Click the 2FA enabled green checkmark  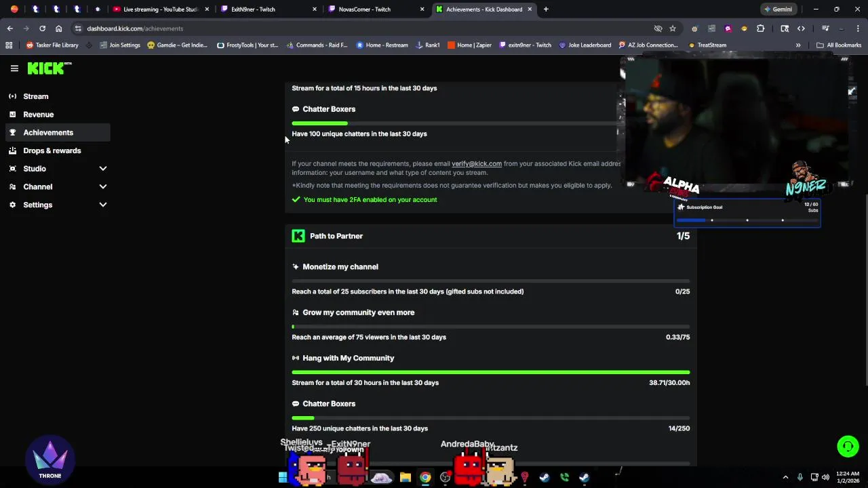click(296, 200)
